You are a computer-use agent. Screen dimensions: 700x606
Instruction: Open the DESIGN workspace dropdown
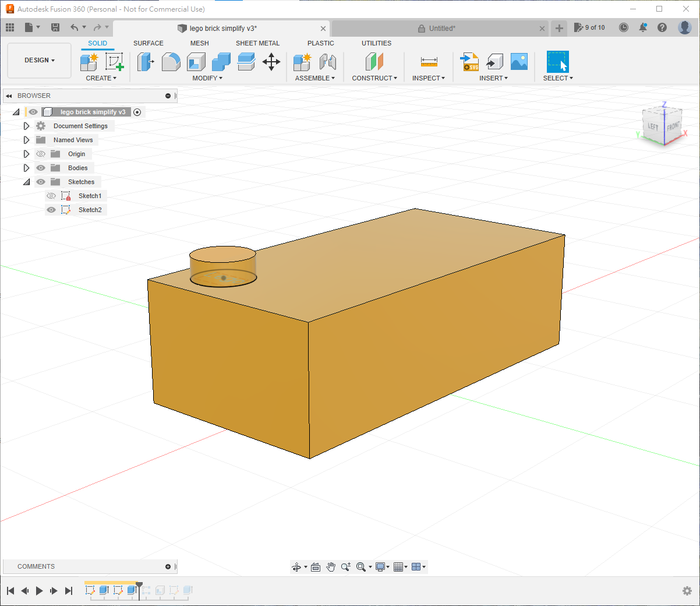pos(40,60)
